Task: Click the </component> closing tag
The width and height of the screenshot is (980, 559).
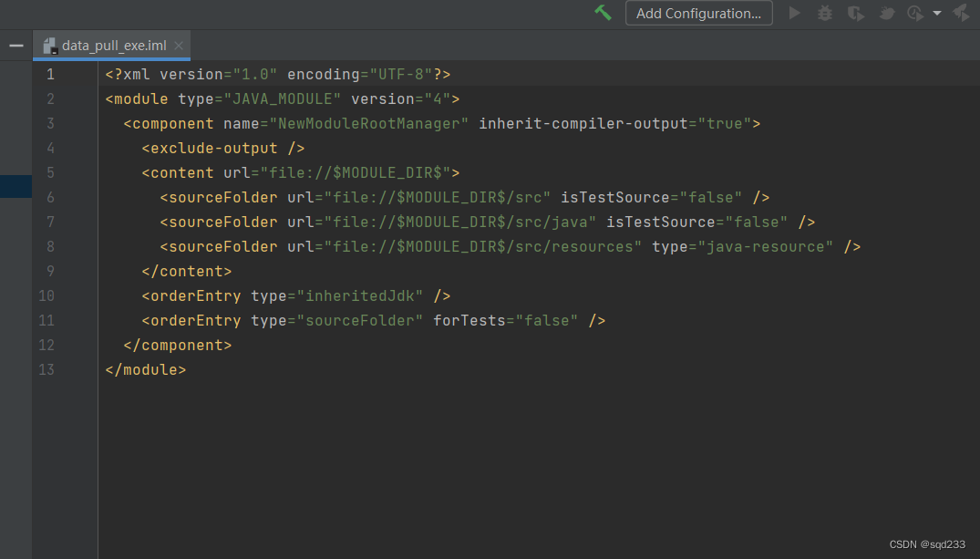Action: pyautogui.click(x=178, y=345)
